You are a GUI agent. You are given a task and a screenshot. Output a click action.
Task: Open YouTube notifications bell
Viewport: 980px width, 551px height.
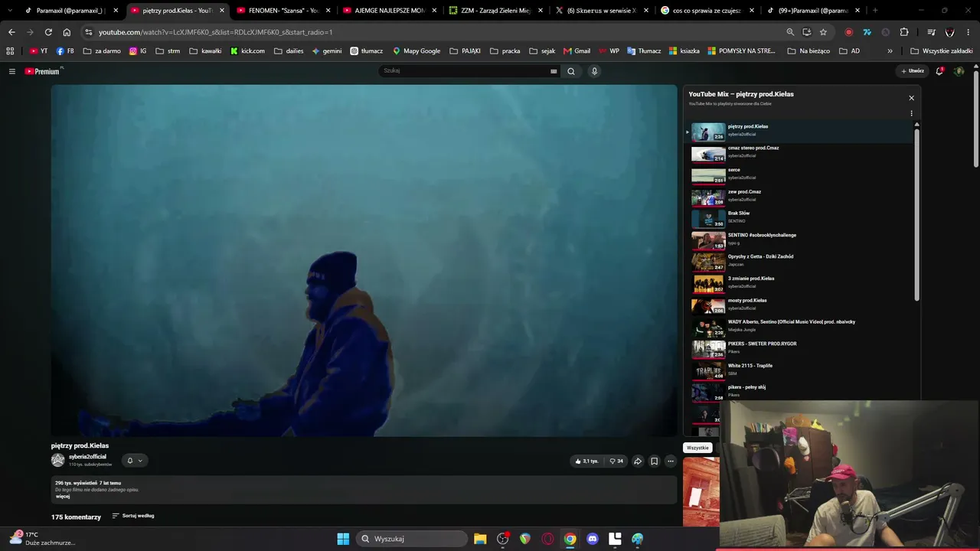click(939, 71)
